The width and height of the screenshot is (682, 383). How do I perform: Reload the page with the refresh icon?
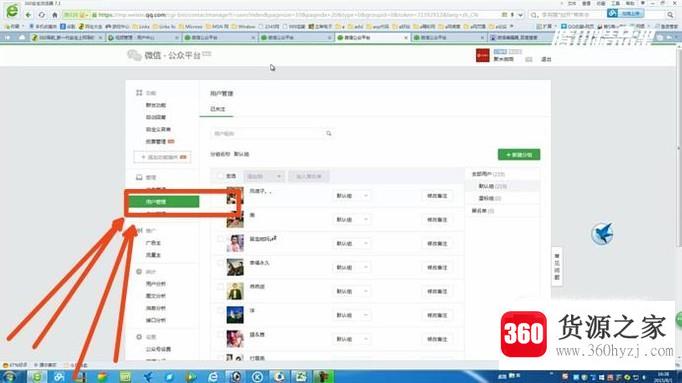pos(42,15)
